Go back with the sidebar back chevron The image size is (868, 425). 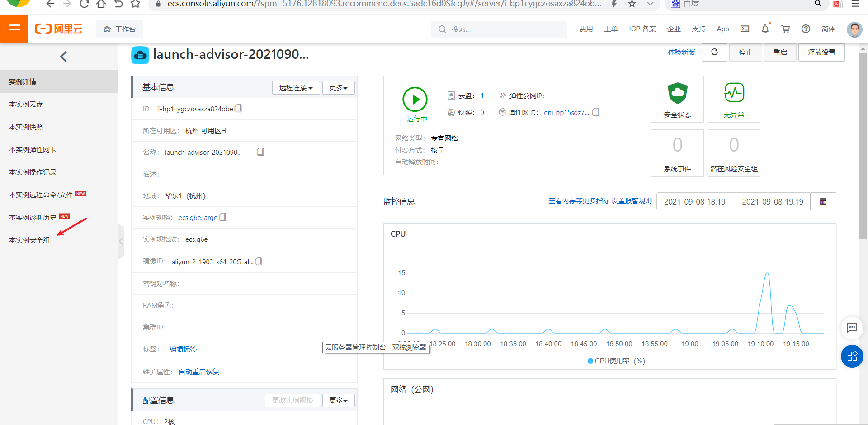[63, 57]
